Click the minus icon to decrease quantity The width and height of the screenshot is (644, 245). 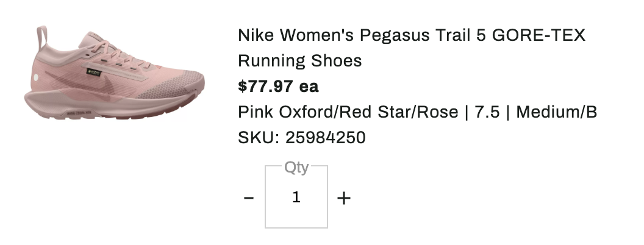click(x=249, y=198)
